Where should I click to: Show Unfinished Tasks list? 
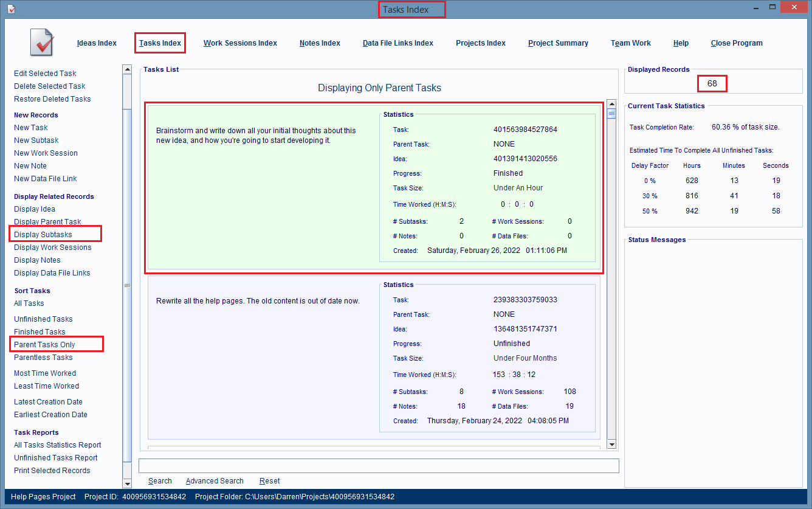43,319
